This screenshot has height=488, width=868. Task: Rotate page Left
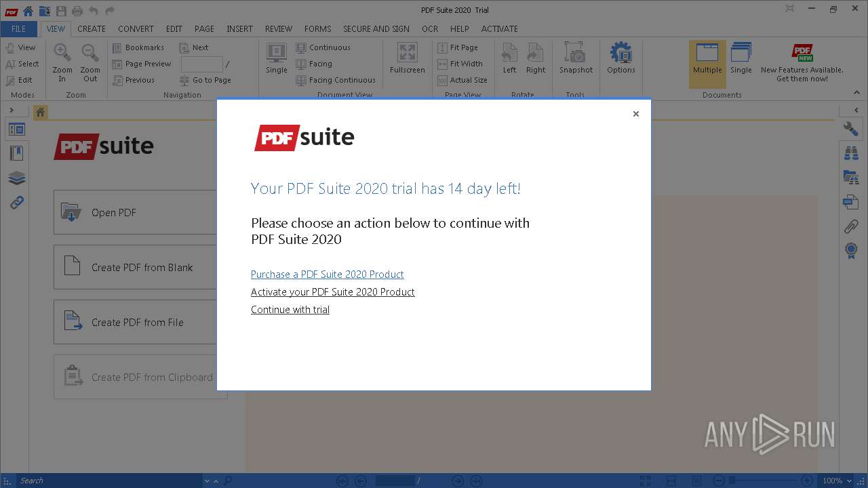[509, 59]
